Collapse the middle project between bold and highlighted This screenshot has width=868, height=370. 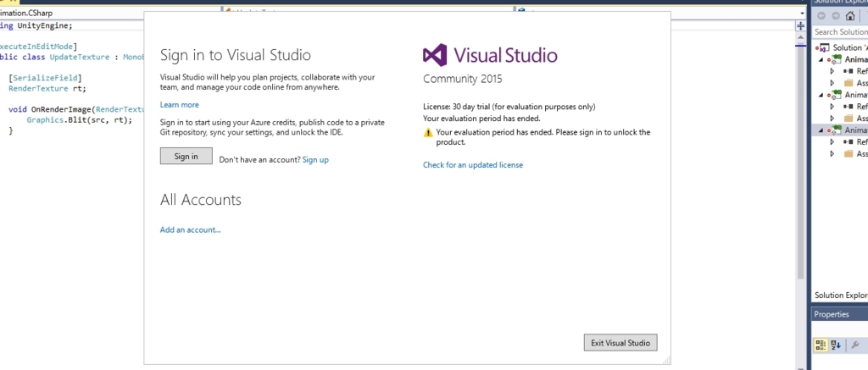[821, 95]
